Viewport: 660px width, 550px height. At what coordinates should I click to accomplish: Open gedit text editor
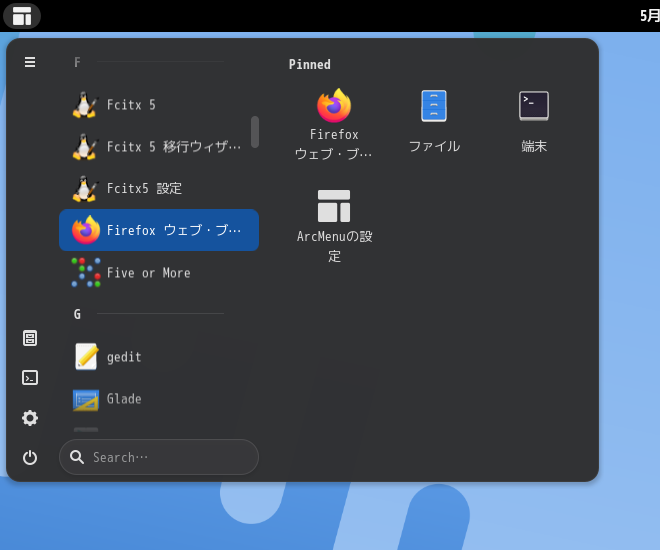click(x=159, y=357)
